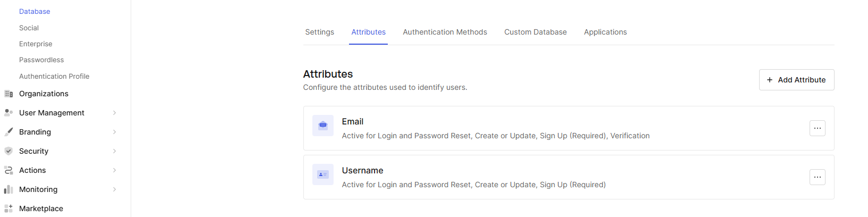Click the Security shield icon

(x=8, y=151)
